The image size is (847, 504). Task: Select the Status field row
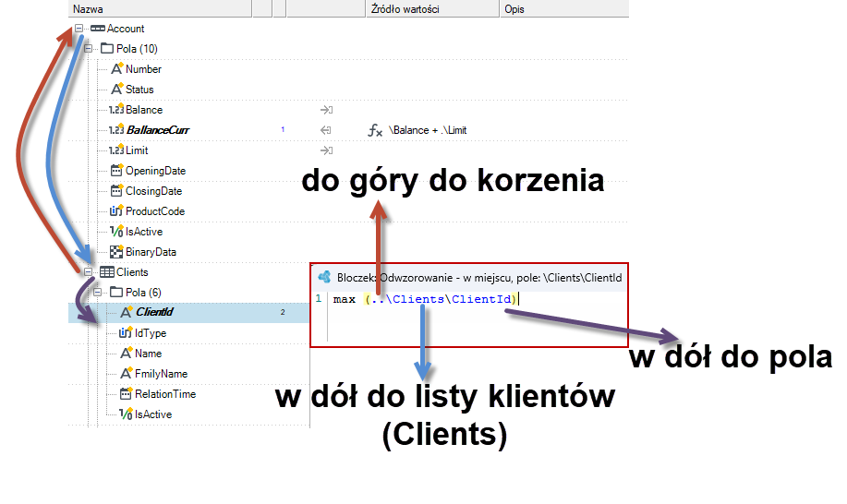tap(139, 90)
